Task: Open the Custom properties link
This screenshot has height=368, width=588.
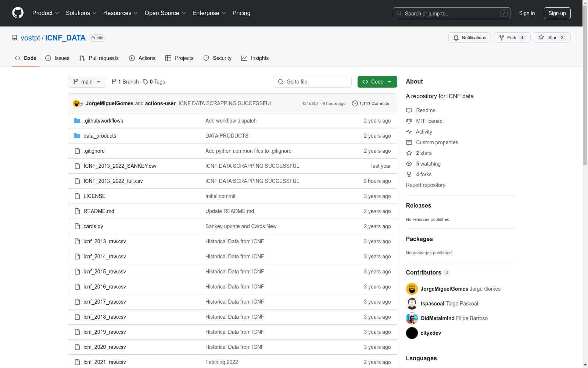Action: [x=437, y=142]
